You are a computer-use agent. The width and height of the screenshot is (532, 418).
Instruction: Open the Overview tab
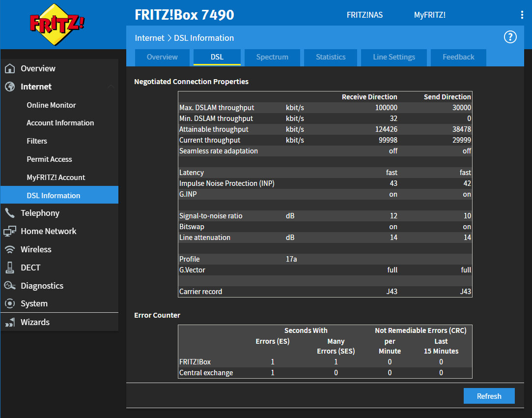162,57
